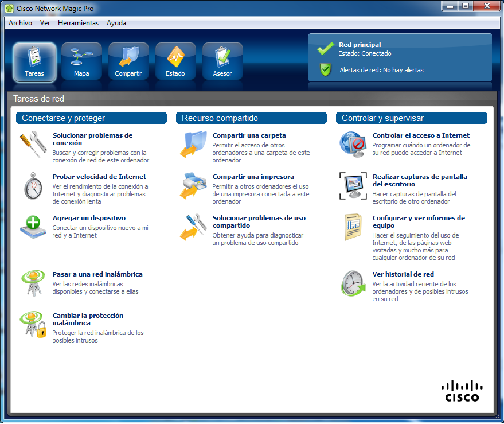
Task: Select Ver historial de red
Action: tap(403, 274)
